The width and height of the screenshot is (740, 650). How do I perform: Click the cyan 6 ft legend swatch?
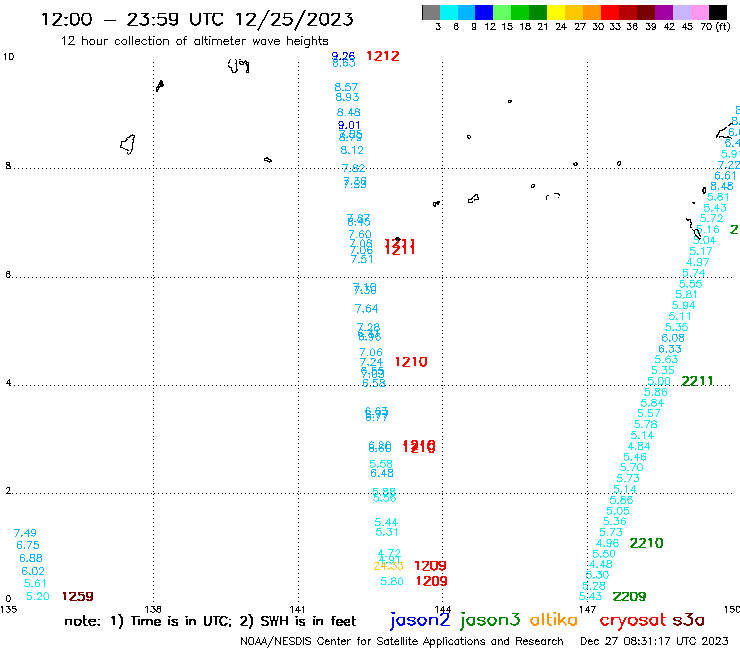tap(449, 12)
